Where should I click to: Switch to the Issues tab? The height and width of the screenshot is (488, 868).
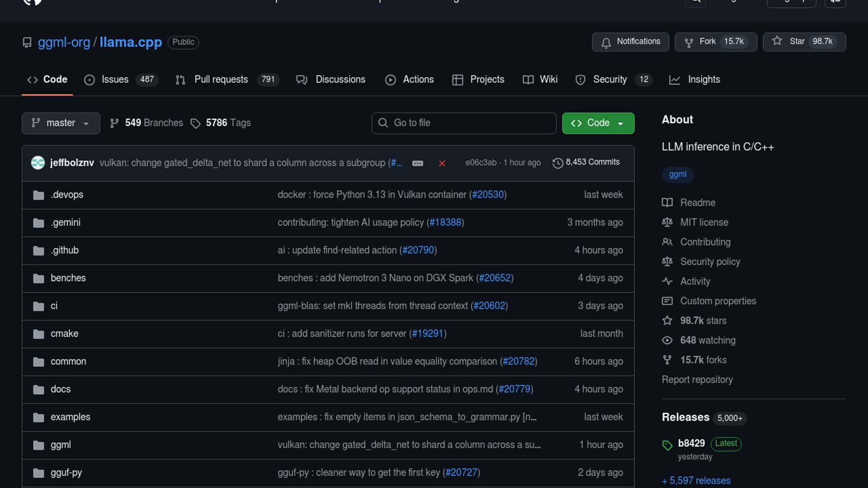(x=114, y=80)
